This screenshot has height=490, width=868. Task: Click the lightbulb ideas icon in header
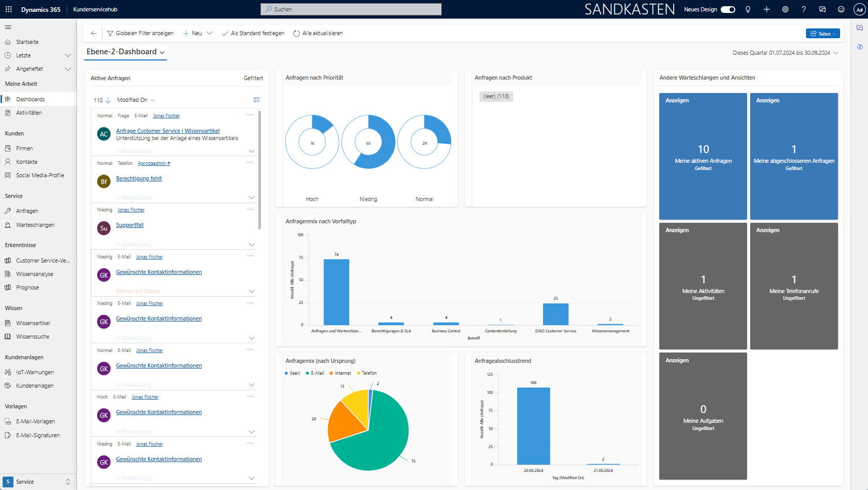(x=748, y=9)
